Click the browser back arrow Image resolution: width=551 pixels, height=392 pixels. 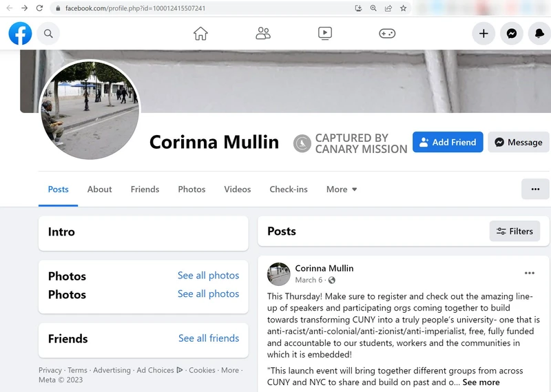pyautogui.click(x=10, y=8)
